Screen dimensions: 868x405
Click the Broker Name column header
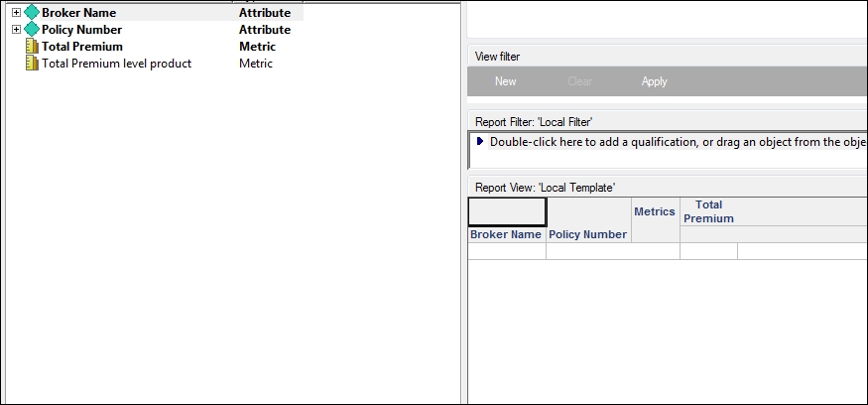[506, 235]
